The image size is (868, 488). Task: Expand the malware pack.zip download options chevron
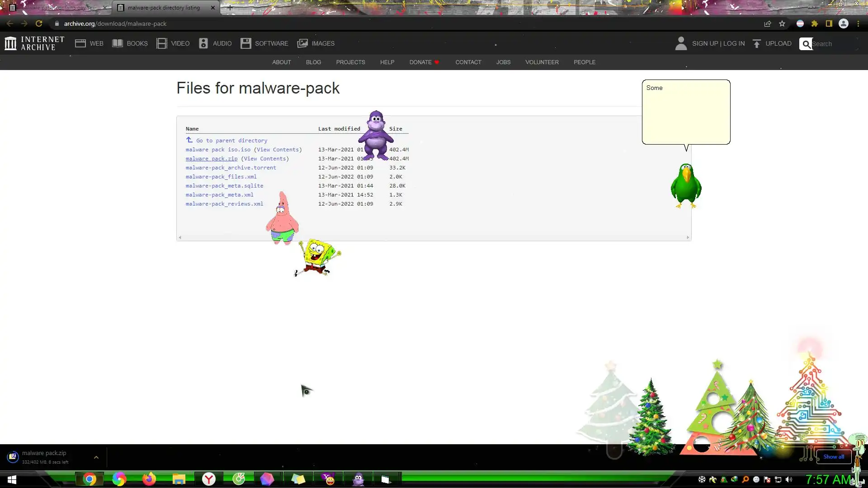96,457
